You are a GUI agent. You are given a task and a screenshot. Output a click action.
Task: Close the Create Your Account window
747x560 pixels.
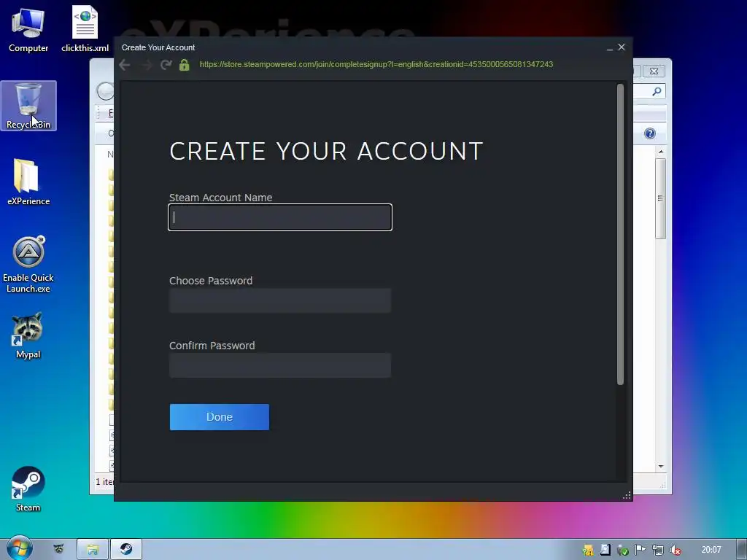click(622, 47)
